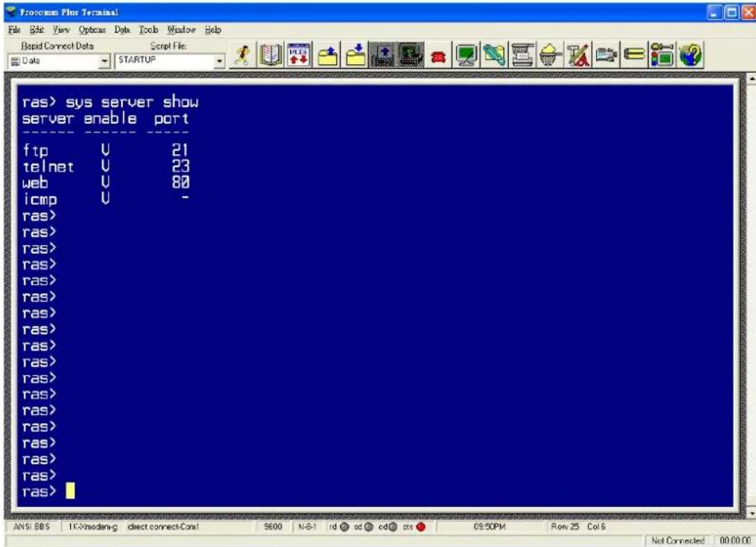Click the red arrows transfer protocol icon
The height and width of the screenshot is (547, 756).
coord(299,55)
